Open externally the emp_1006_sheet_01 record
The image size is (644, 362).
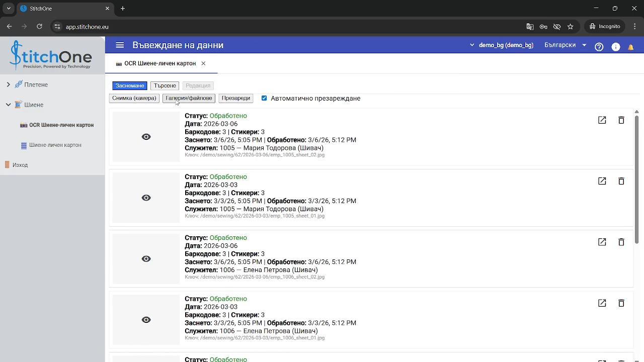click(602, 303)
